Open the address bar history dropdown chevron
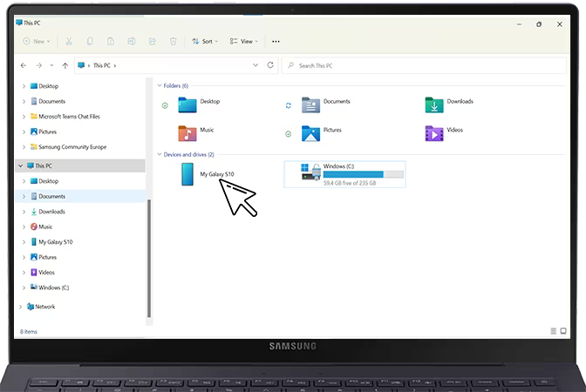The width and height of the screenshot is (586, 392). coord(256,65)
